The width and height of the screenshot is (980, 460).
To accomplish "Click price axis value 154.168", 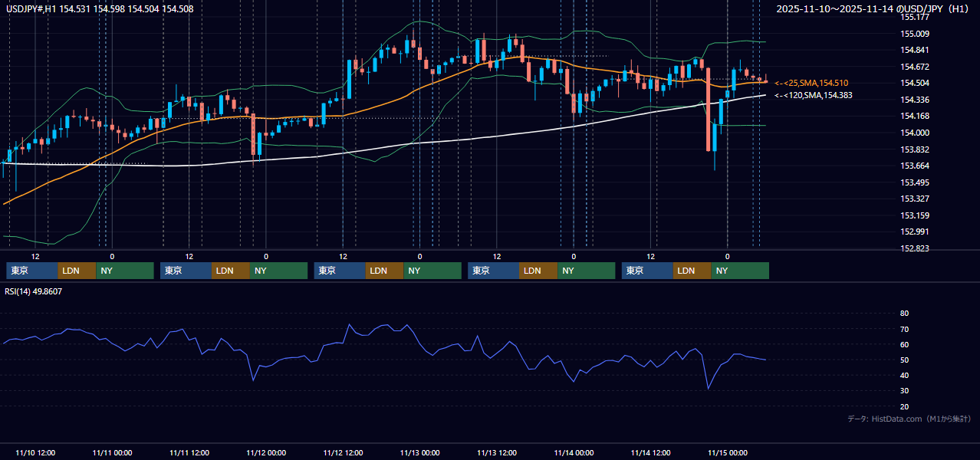I will (914, 116).
